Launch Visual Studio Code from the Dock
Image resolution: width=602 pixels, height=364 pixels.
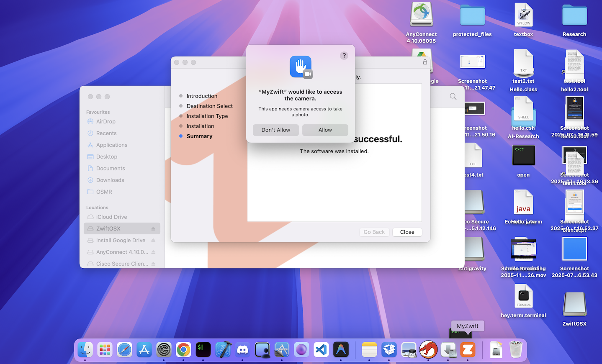coord(321,350)
